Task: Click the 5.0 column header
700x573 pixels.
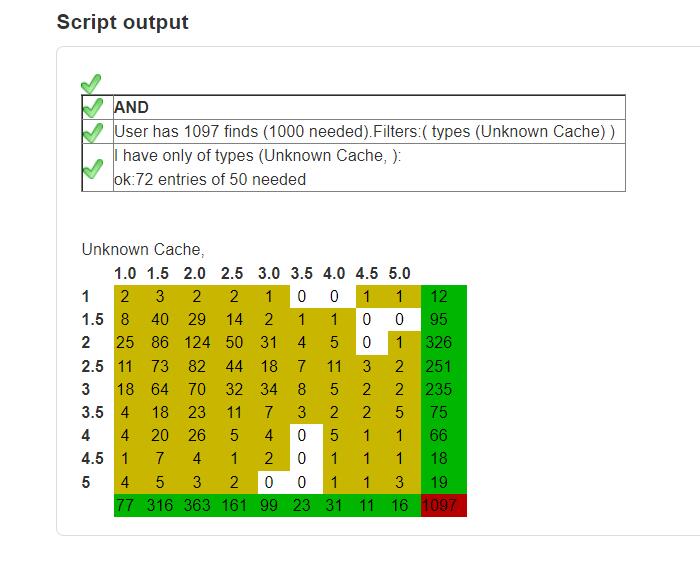Action: (399, 273)
